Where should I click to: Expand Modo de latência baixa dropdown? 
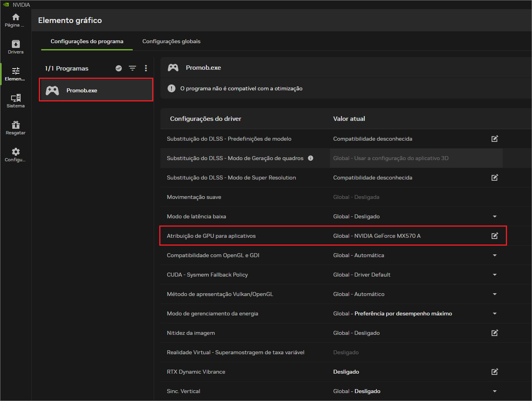point(495,216)
